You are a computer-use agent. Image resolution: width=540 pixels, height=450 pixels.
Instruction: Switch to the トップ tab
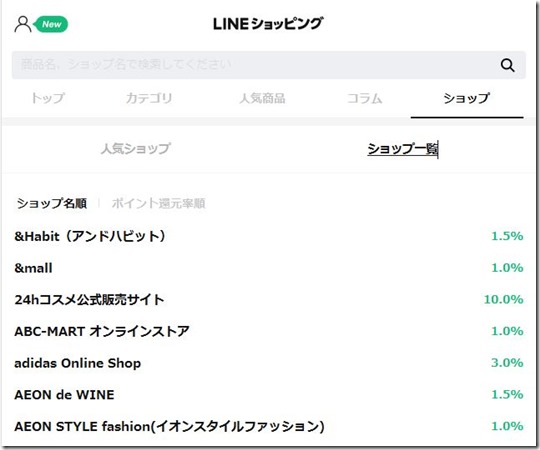point(48,98)
